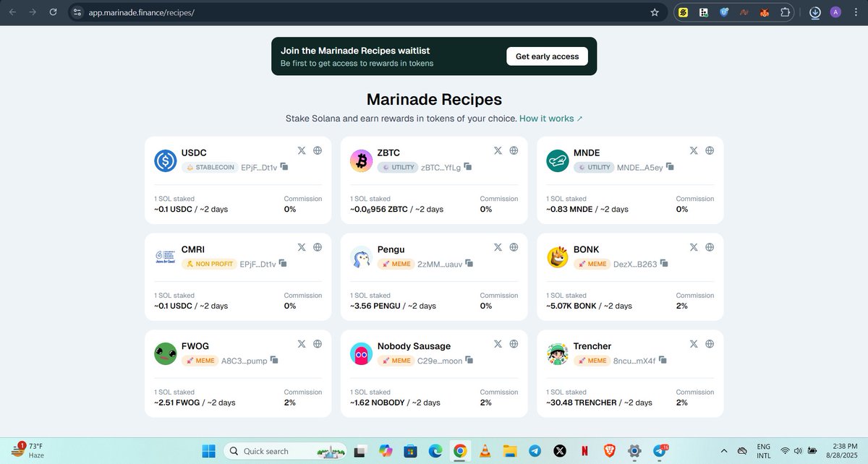Click the ZBTC bitcoin logo

coord(362,160)
